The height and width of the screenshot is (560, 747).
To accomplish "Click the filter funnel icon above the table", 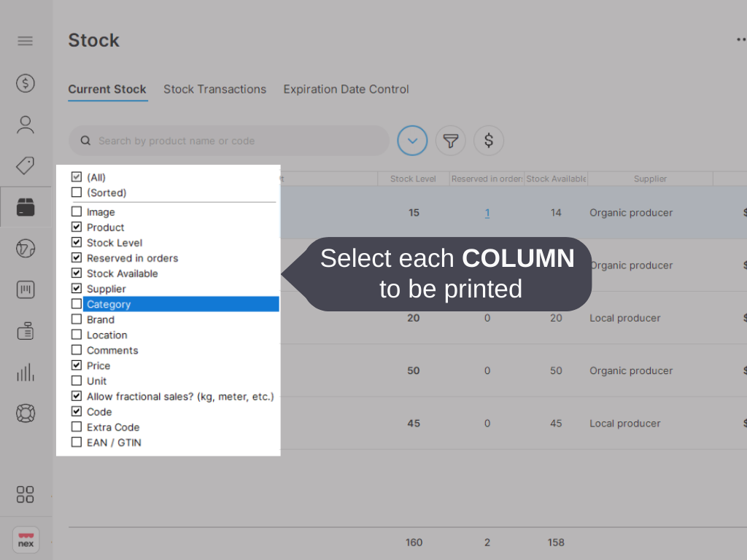I will [x=450, y=140].
